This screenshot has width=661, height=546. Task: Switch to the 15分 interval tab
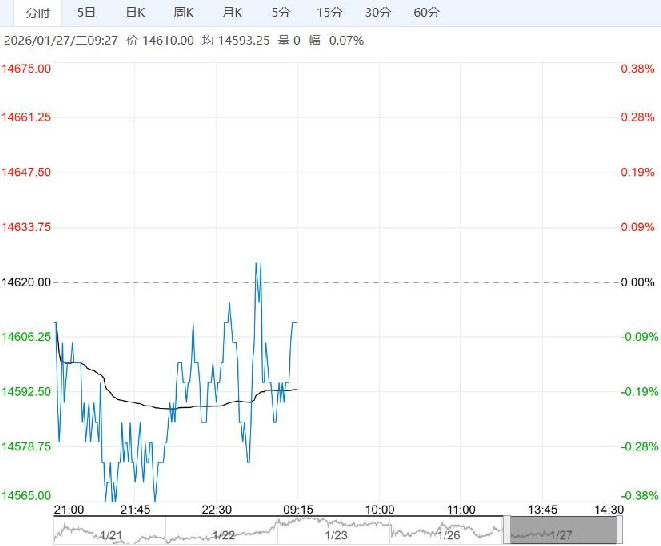[x=329, y=13]
